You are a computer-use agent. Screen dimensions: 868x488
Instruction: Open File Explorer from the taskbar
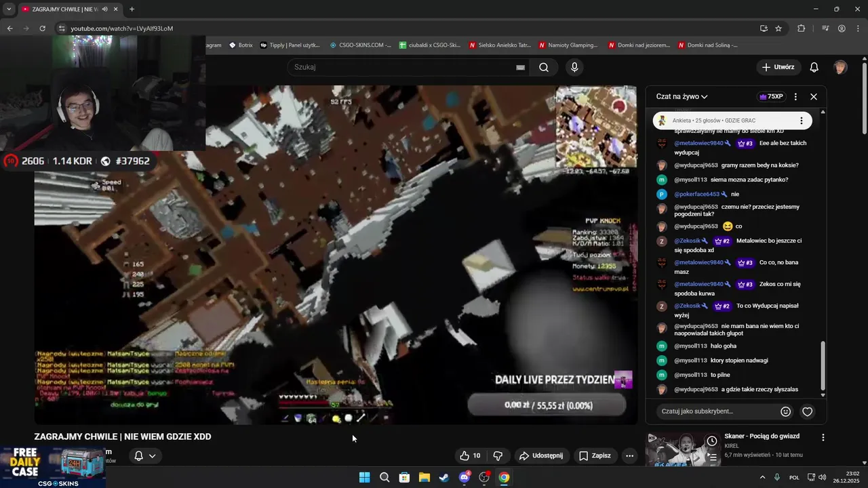(424, 477)
